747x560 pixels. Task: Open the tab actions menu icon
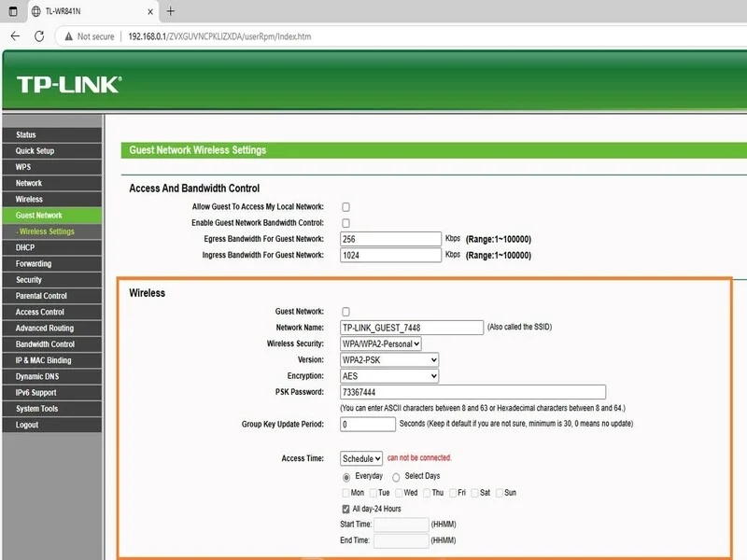tap(13, 11)
